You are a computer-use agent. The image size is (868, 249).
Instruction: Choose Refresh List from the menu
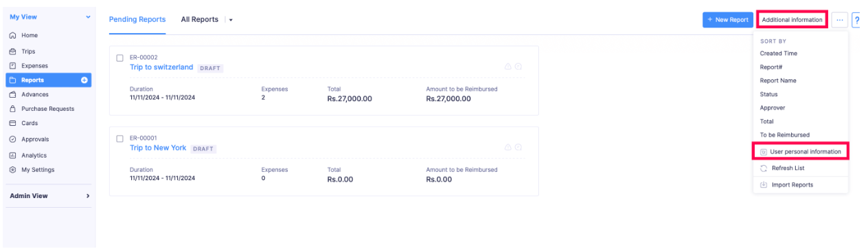pyautogui.click(x=788, y=168)
